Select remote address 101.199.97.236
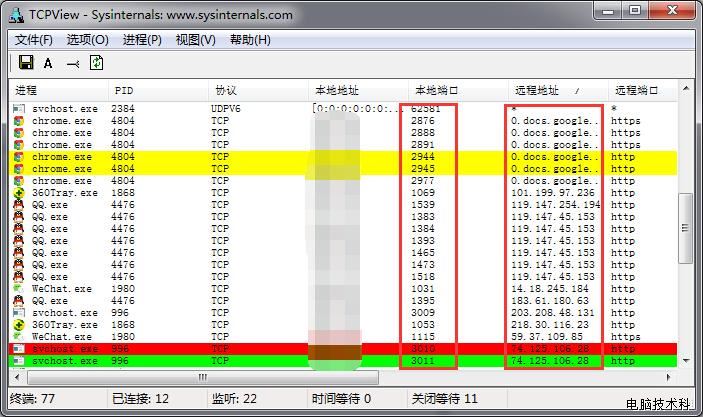 click(x=553, y=193)
